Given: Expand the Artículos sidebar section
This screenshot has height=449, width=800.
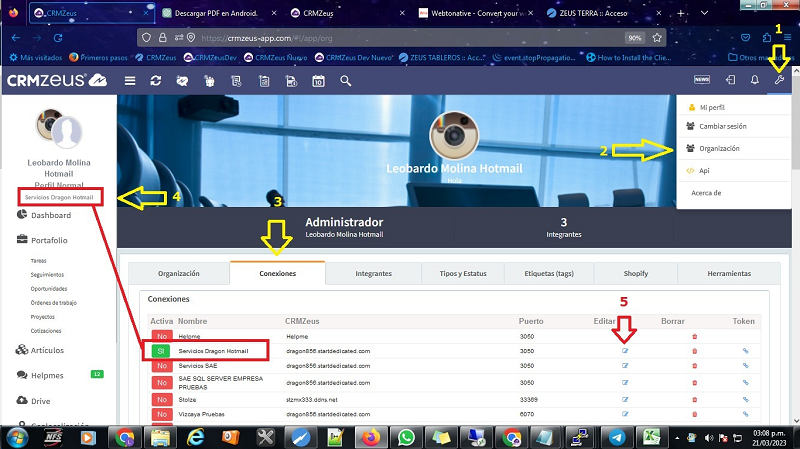Looking at the screenshot, I should pyautogui.click(x=49, y=350).
